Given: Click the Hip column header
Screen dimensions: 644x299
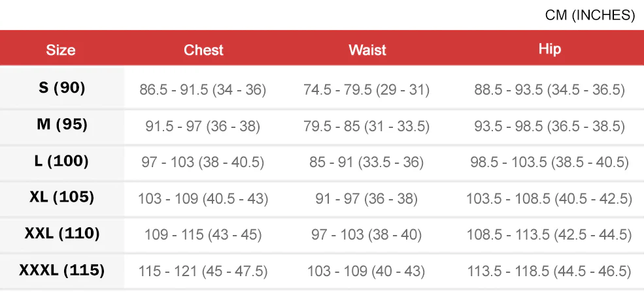Looking at the screenshot, I should click(x=549, y=49).
